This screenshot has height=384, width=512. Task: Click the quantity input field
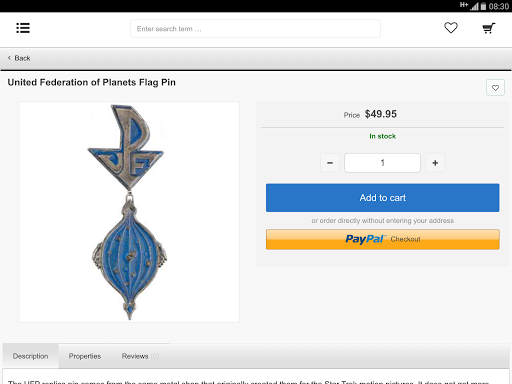pyautogui.click(x=382, y=163)
